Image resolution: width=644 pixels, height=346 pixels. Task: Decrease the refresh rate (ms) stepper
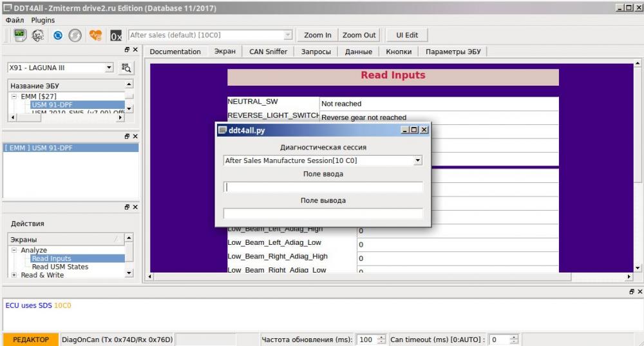[381, 342]
